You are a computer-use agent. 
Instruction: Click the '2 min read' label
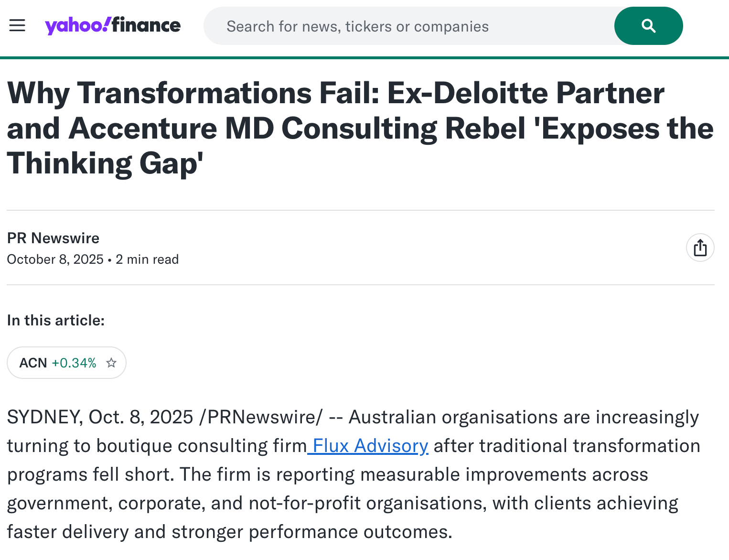click(x=147, y=259)
